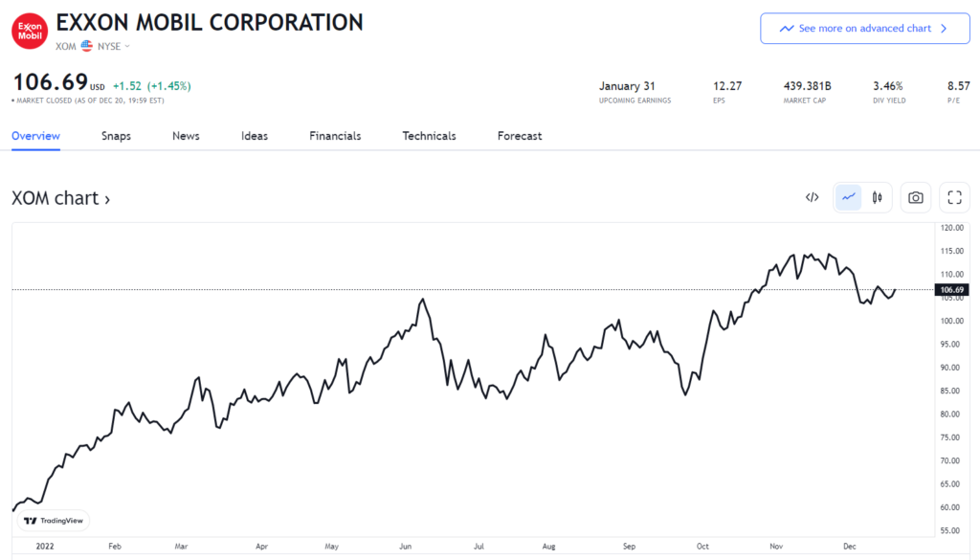Select the Overview tab
Screen dimensions: 980x560
coord(35,136)
